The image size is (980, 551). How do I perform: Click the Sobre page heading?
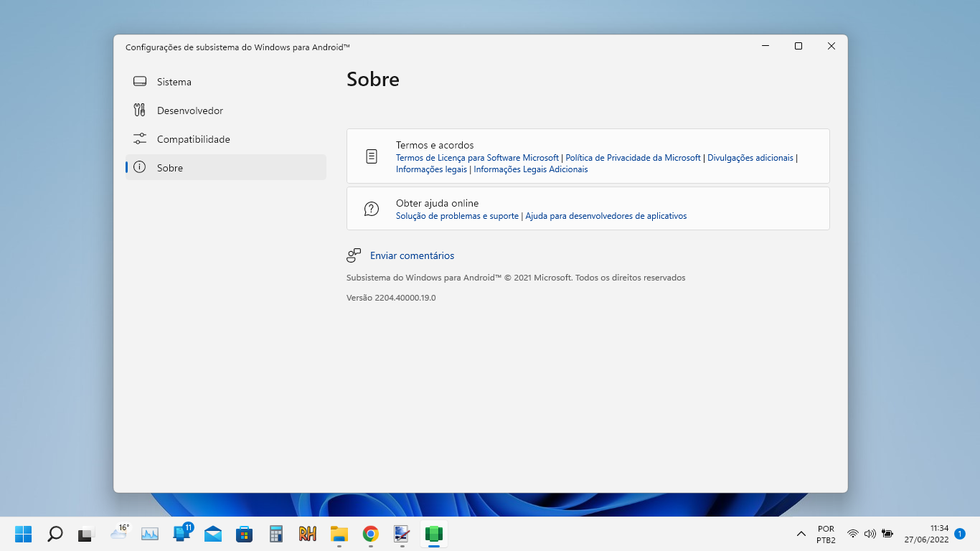[373, 79]
